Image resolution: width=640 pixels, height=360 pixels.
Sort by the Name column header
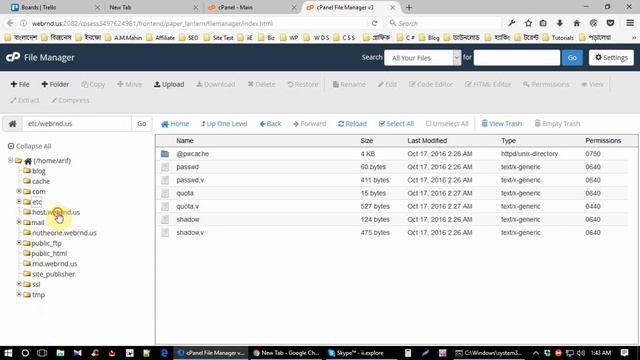[x=185, y=140]
